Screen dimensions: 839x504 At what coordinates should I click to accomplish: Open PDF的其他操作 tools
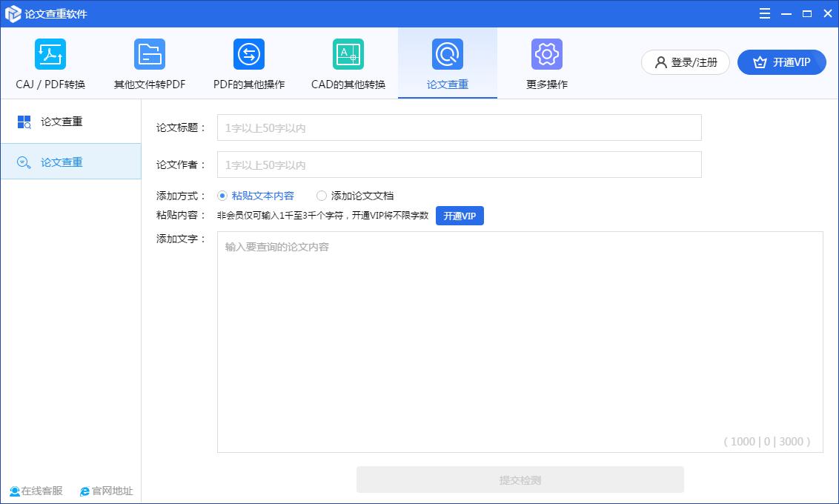pyautogui.click(x=248, y=63)
